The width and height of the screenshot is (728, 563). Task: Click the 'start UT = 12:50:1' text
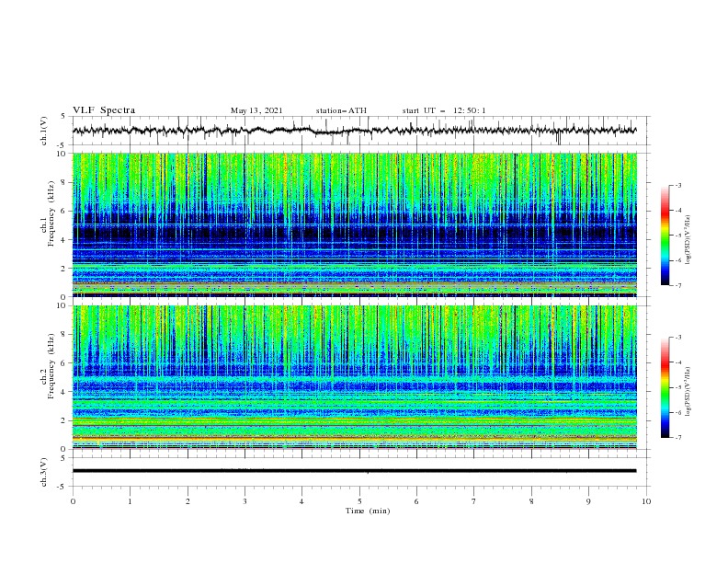[x=444, y=110]
